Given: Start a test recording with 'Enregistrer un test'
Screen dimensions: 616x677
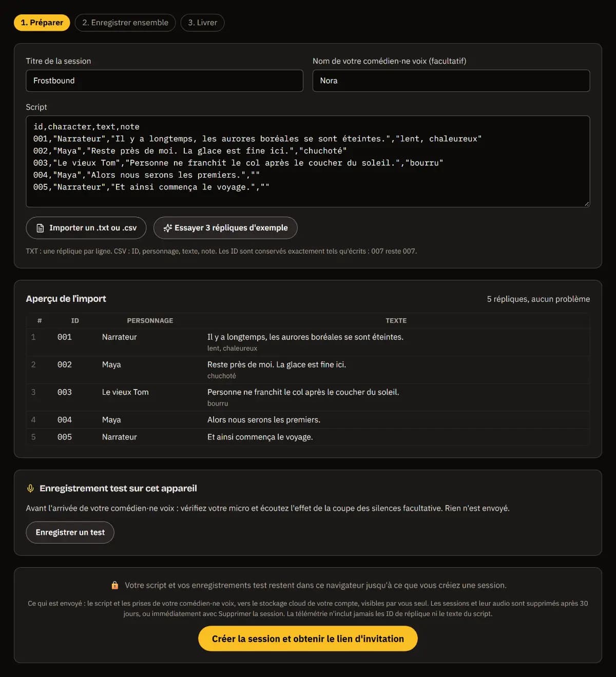Looking at the screenshot, I should point(70,532).
